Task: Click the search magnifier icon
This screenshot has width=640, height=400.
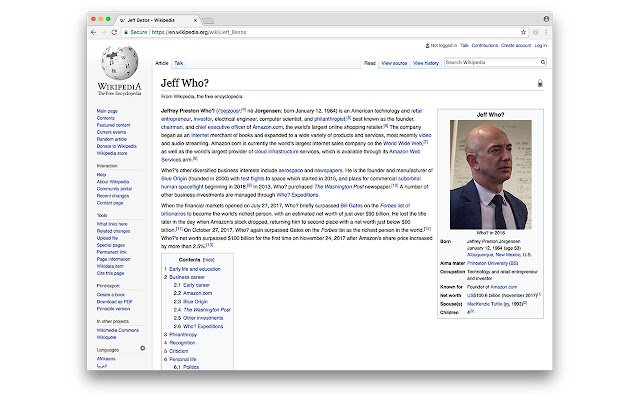Action: tap(543, 62)
